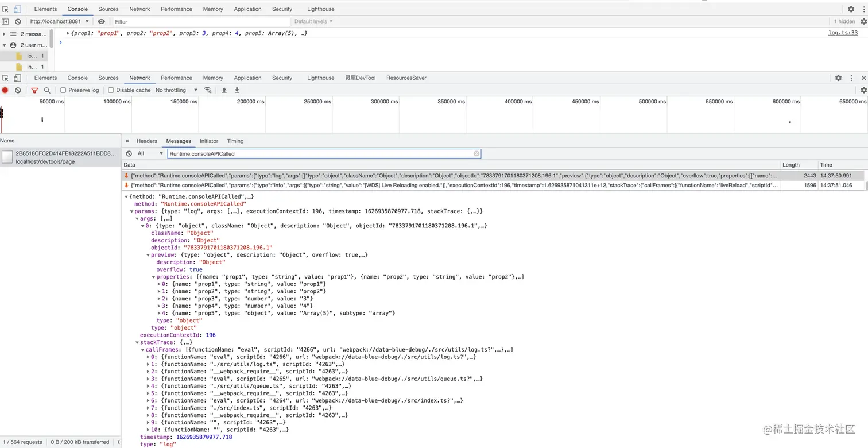This screenshot has height=448, width=868.
Task: Clear the network log block icon
Action: 18,90
